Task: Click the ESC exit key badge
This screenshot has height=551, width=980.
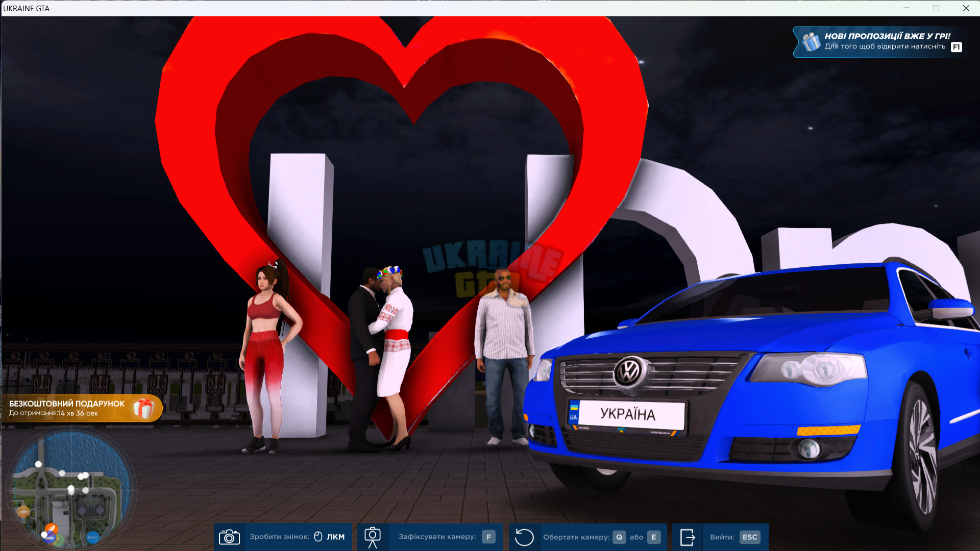Action: click(750, 537)
